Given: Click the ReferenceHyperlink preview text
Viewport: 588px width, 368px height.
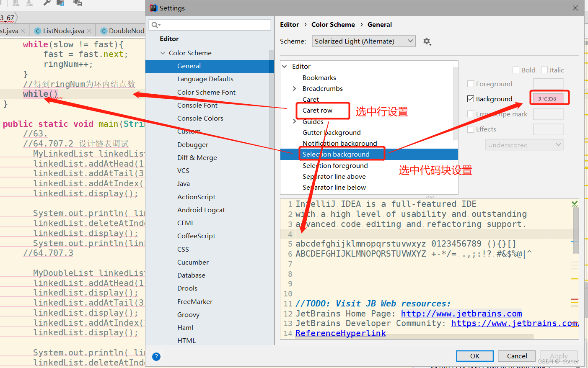Looking at the screenshot, I should click(341, 334).
